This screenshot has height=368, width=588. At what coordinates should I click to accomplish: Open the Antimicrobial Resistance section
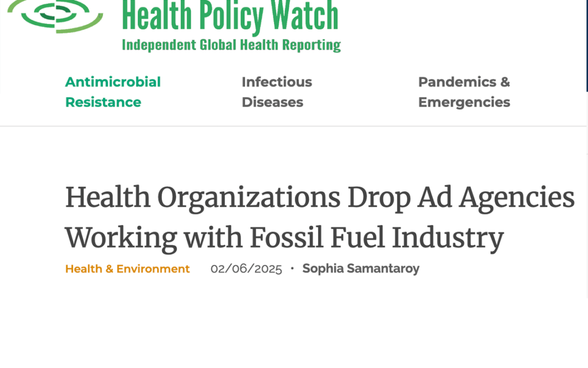pos(113,92)
